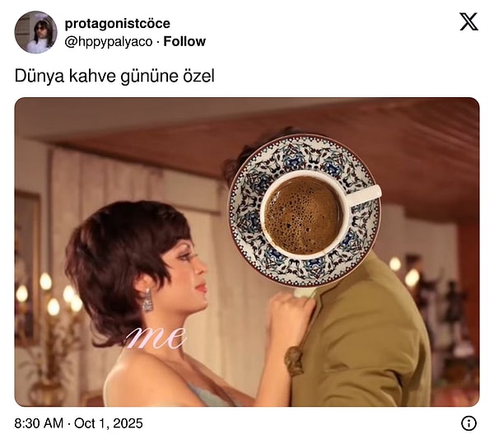Click the pink 'me' caption in the photo

[x=156, y=338]
